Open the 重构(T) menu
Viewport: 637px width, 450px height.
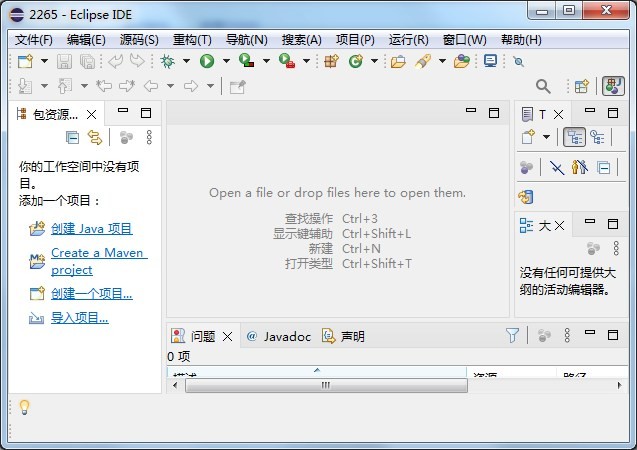click(192, 40)
